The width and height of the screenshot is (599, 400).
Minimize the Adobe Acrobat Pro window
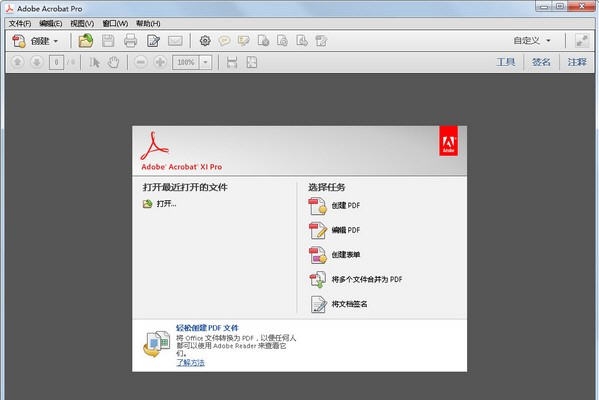(x=544, y=6)
